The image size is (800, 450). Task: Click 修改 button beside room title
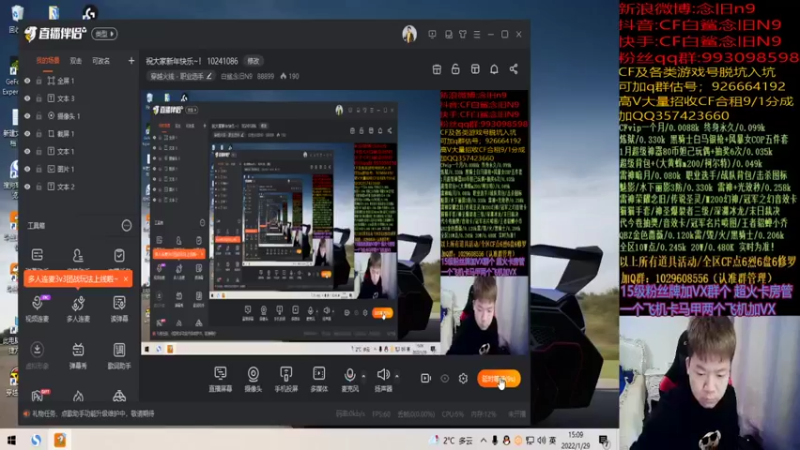coord(253,61)
